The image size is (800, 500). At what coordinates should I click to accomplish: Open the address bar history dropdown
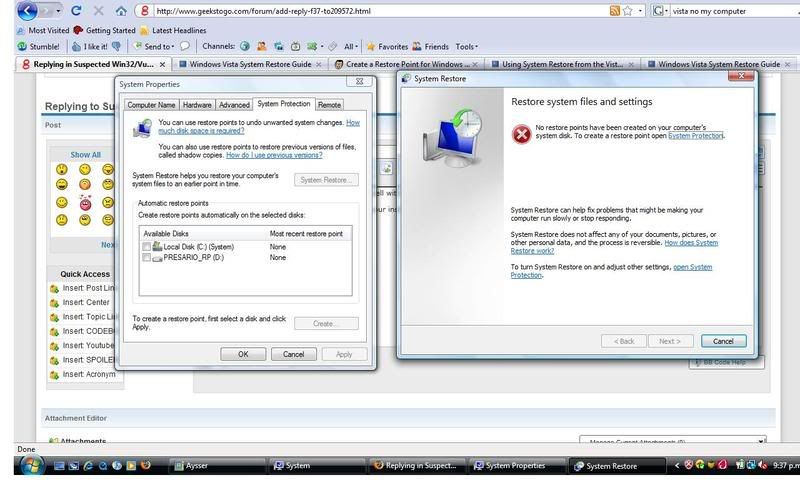click(x=640, y=11)
